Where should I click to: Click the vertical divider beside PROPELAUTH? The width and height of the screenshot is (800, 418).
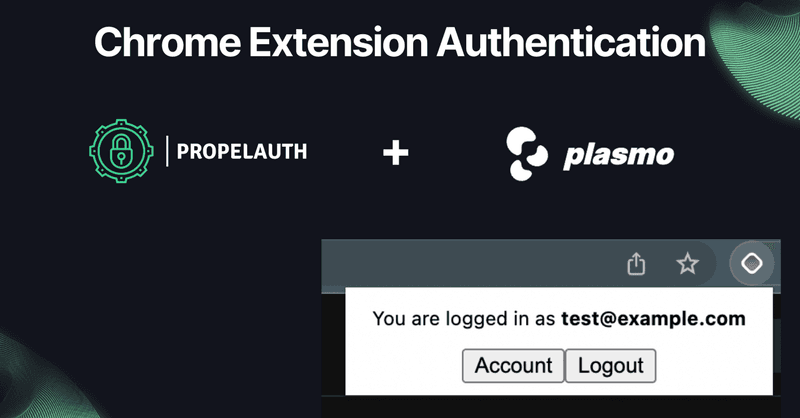167,151
